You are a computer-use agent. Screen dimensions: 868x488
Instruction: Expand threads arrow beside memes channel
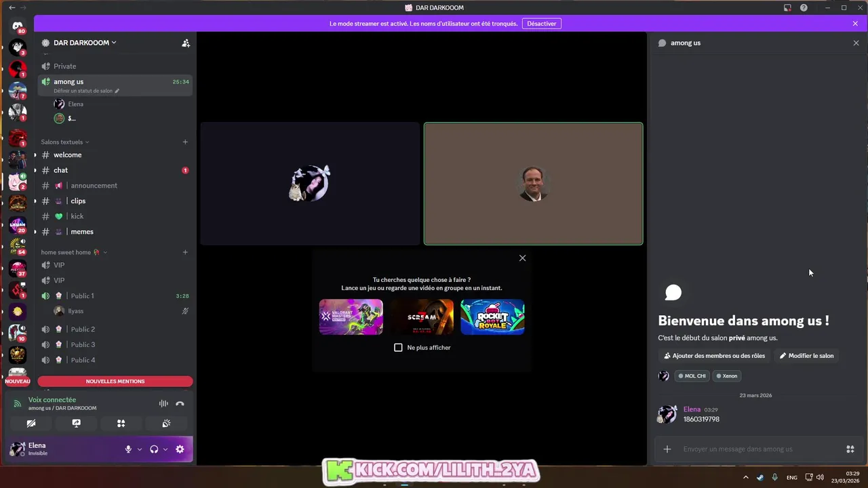click(x=35, y=232)
